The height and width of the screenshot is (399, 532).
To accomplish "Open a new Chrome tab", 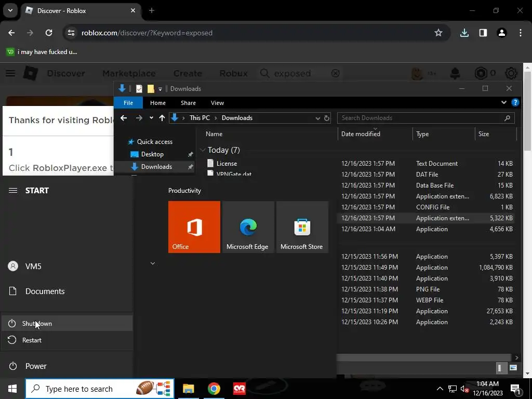I will click(x=152, y=10).
